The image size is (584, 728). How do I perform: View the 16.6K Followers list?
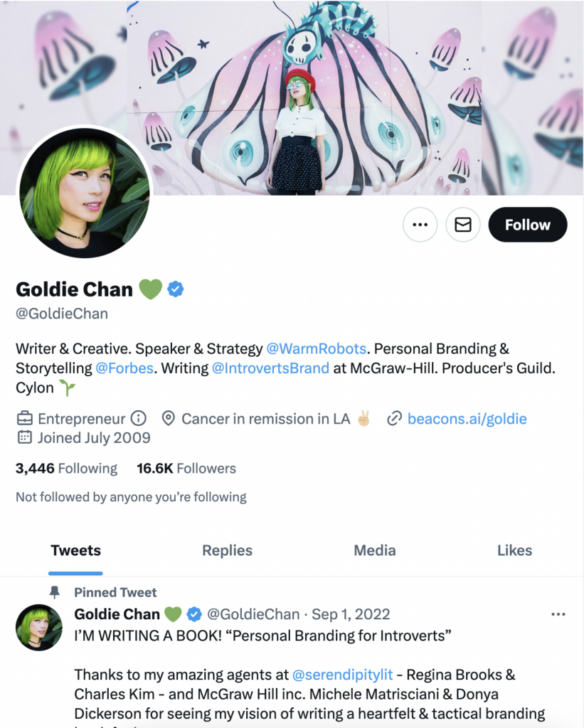point(186,469)
